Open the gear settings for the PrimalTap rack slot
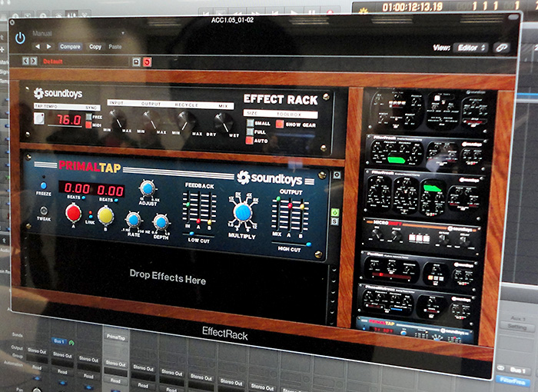Image resolution: width=538 pixels, height=392 pixels. [x=337, y=175]
